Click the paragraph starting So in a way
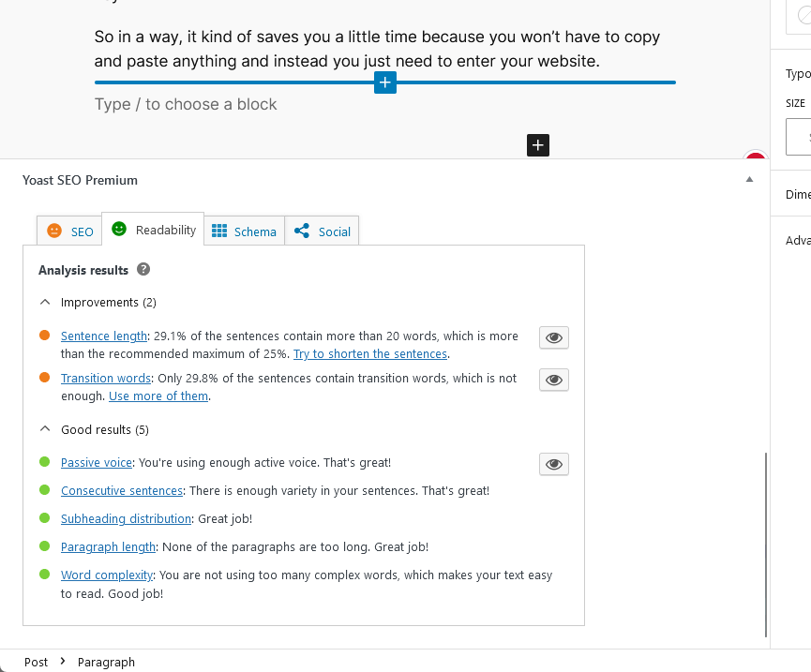 (377, 49)
